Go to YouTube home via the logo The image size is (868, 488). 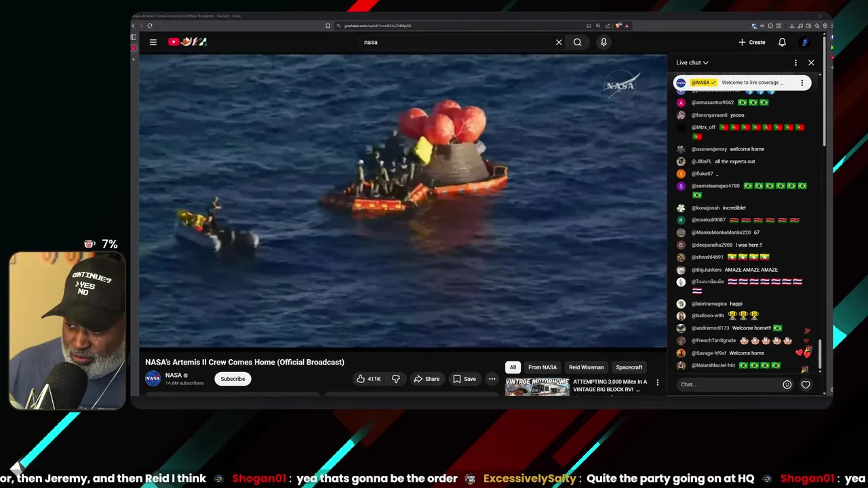(188, 42)
